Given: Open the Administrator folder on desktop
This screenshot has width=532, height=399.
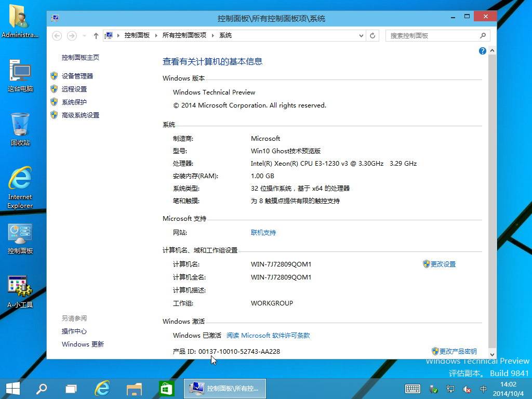Looking at the screenshot, I should (20, 21).
